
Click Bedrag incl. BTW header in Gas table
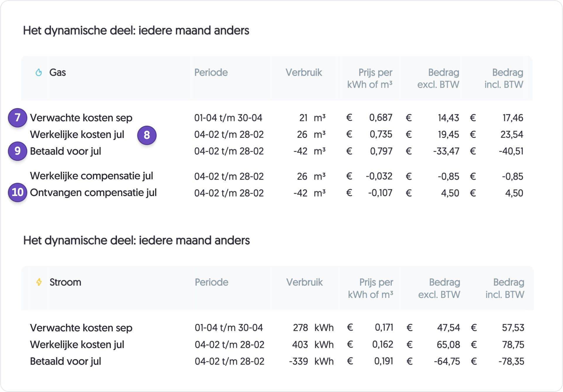pyautogui.click(x=504, y=78)
